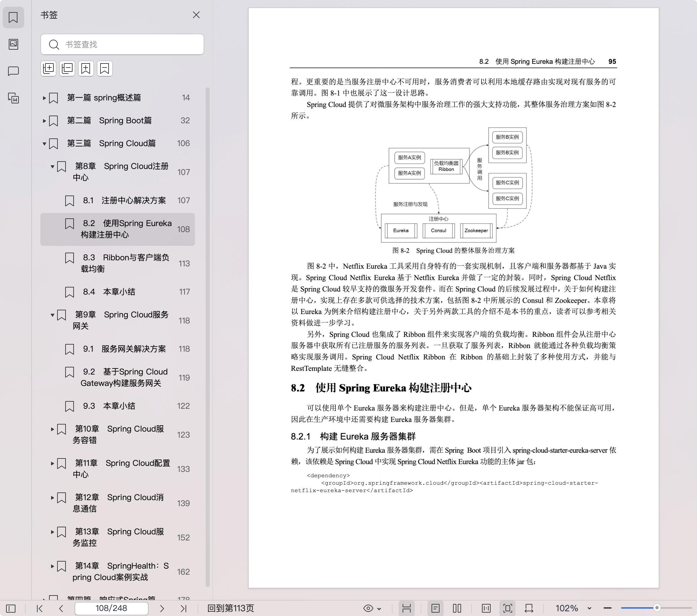Open the convert-to-Word sidebar icon
This screenshot has height=616, width=697.
click(x=13, y=98)
